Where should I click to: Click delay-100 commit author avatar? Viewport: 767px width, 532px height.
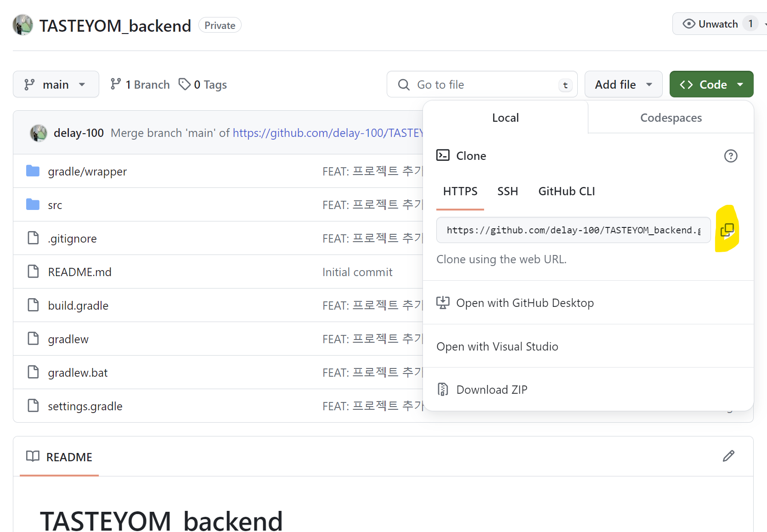coord(39,133)
